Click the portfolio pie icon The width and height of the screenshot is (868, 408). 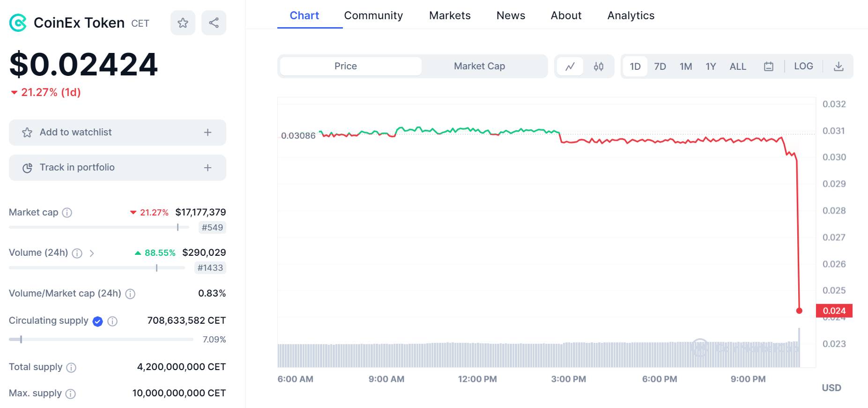27,168
